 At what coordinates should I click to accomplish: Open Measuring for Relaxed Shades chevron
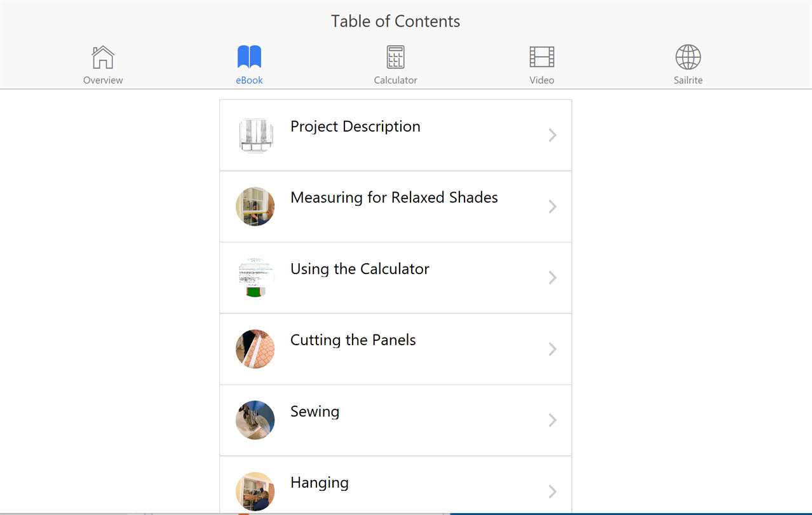coord(553,207)
